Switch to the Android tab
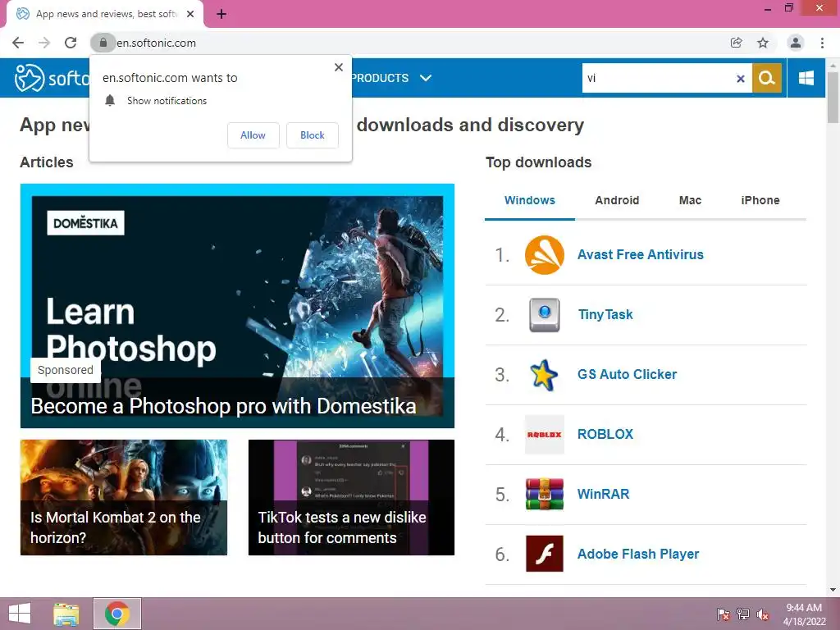This screenshot has width=840, height=630. 617,200
